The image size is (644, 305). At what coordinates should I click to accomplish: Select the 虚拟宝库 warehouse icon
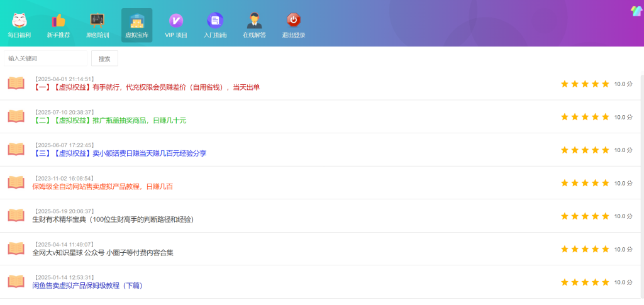point(136,20)
